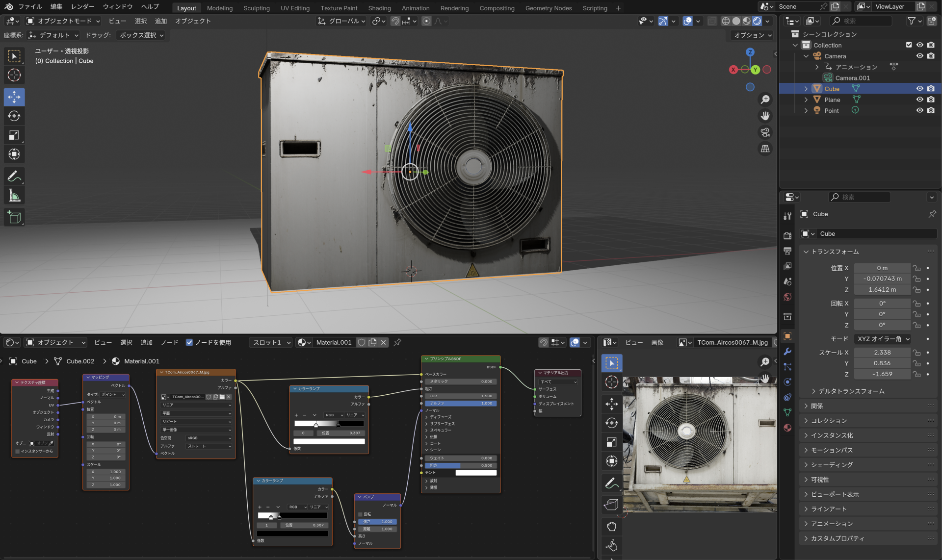Viewport: 942px width, 560px height.
Task: Switch to the Shading workspace tab
Action: 379,8
